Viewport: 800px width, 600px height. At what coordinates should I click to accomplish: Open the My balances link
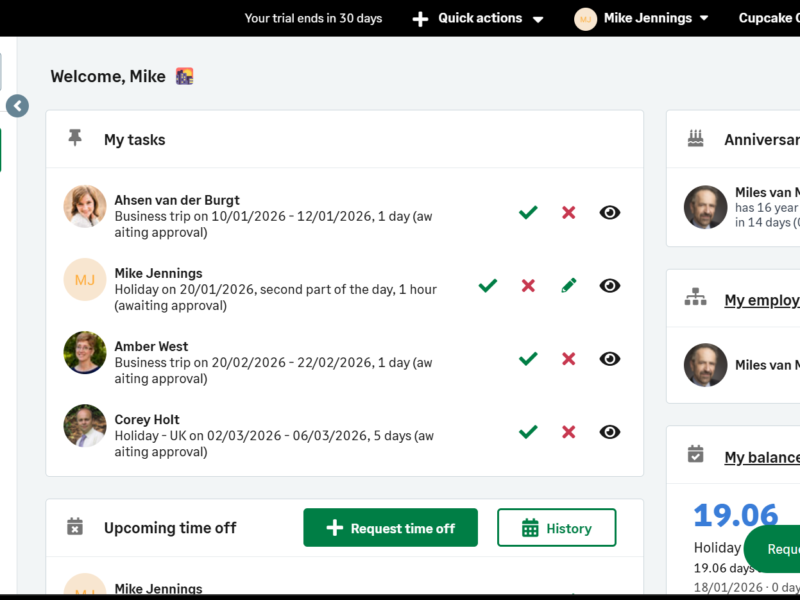pos(761,457)
